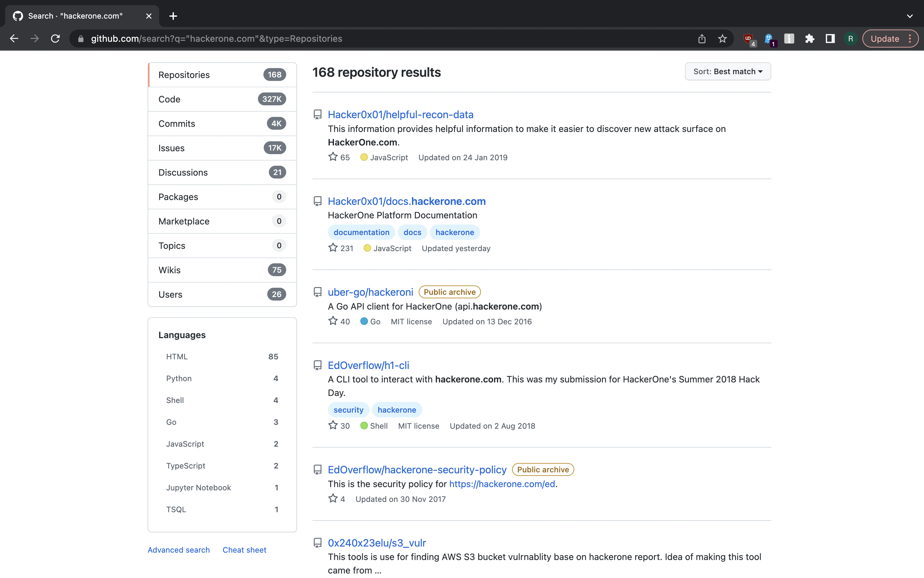Click the 30 stars on h1-cli
This screenshot has height=578, width=924.
click(x=339, y=426)
